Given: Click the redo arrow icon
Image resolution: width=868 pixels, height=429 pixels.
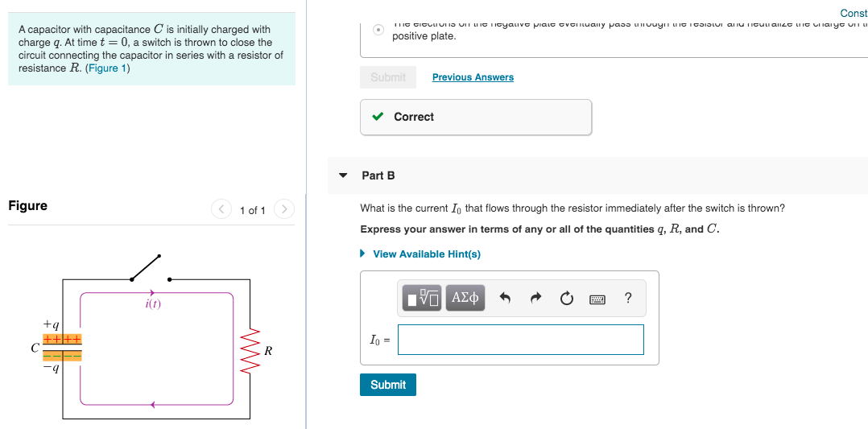Looking at the screenshot, I should (535, 299).
